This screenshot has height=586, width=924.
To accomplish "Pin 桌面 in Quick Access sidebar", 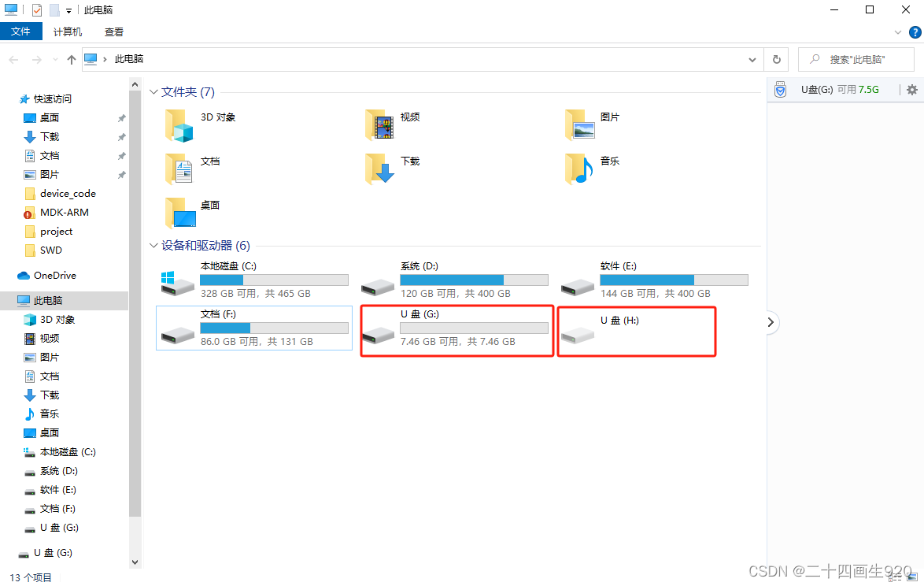I will click(121, 118).
